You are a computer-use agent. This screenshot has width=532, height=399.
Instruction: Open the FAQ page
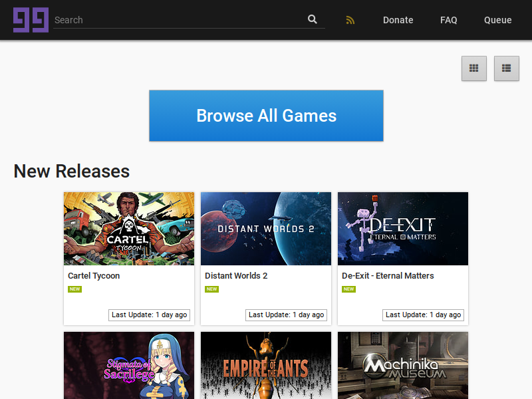pos(448,20)
